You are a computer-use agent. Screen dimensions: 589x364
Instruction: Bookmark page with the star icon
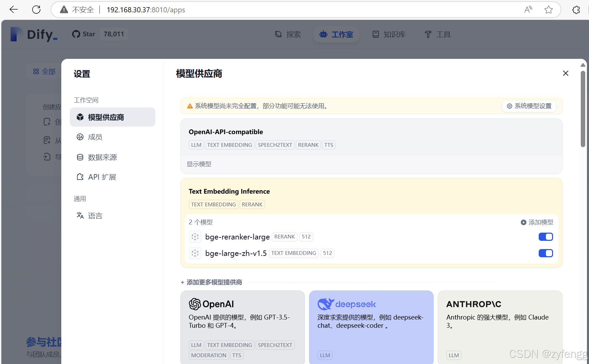click(549, 10)
